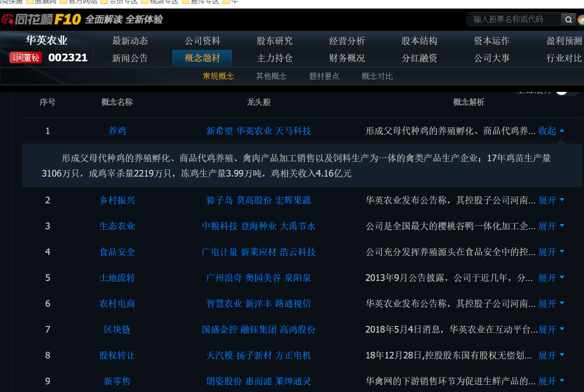Image resolution: width=584 pixels, height=392 pixels.
Task: Expand the 区块链 row details
Action: 552,329
